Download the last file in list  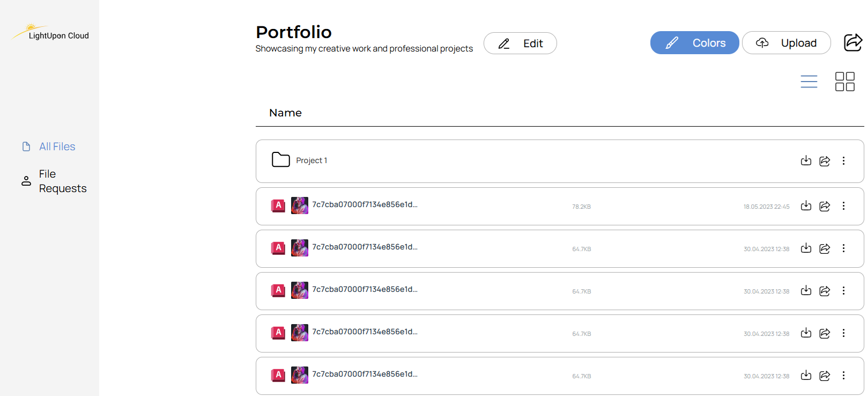pyautogui.click(x=806, y=376)
